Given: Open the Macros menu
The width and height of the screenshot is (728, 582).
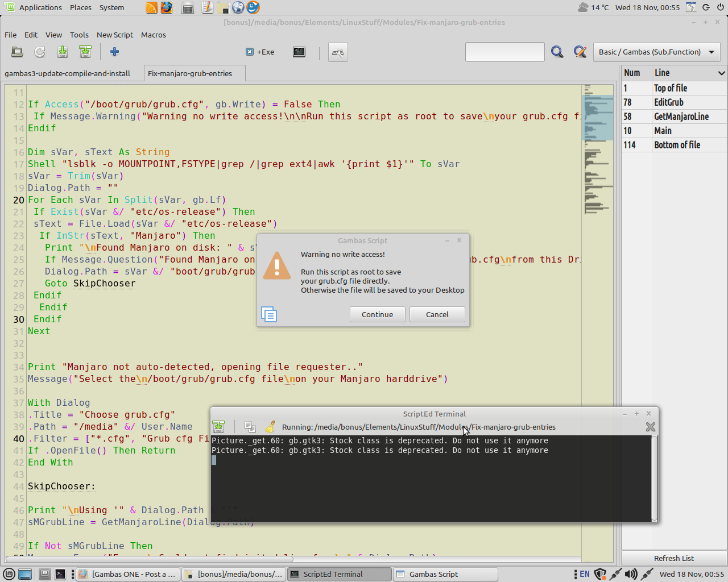Looking at the screenshot, I should (x=154, y=35).
